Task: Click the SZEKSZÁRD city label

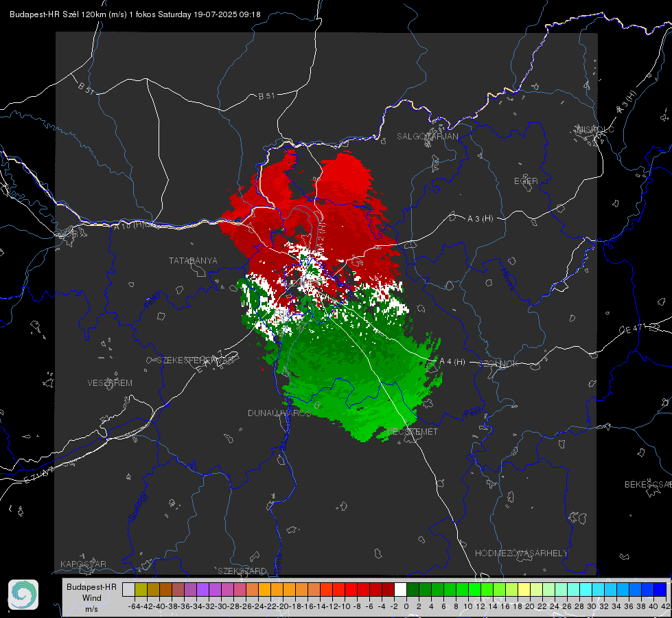Action: click(242, 571)
